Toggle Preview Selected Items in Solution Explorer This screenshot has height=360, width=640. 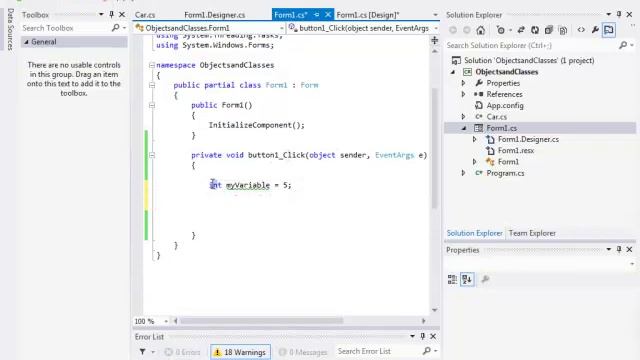[609, 30]
